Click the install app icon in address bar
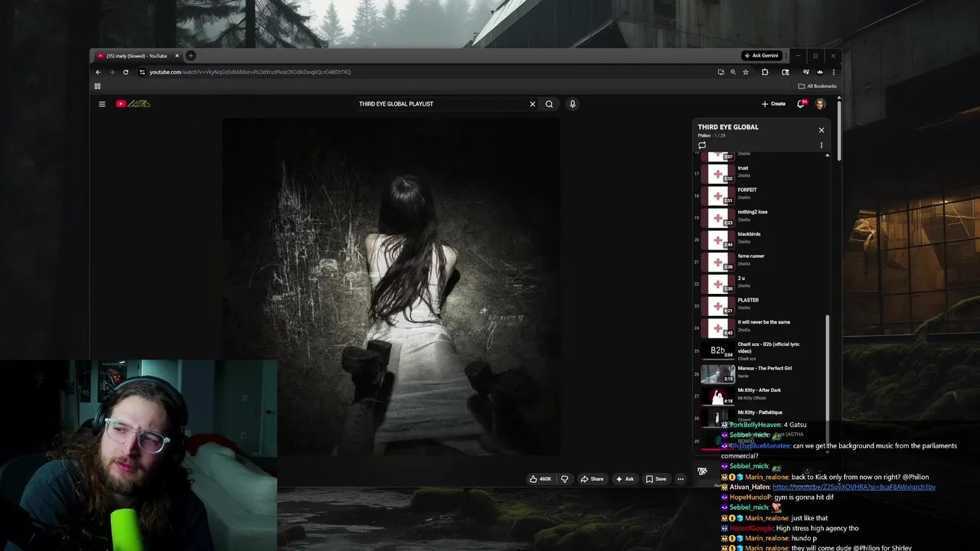980x551 pixels. coord(720,72)
